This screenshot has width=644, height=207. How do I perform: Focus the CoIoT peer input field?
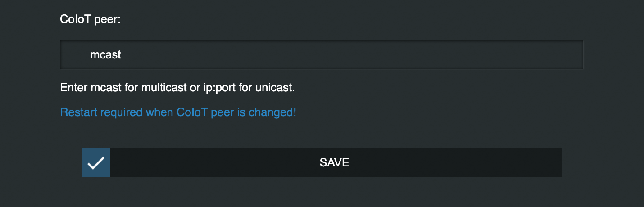pos(322,55)
